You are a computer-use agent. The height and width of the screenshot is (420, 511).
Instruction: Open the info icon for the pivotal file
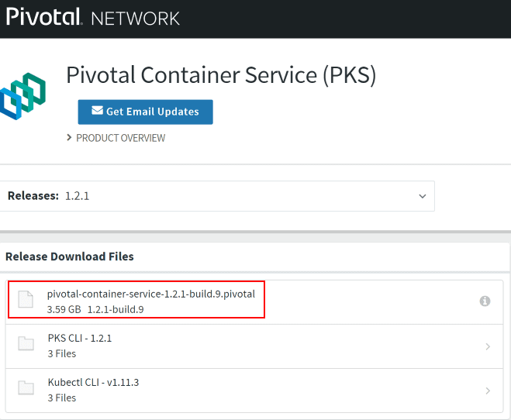[485, 301]
